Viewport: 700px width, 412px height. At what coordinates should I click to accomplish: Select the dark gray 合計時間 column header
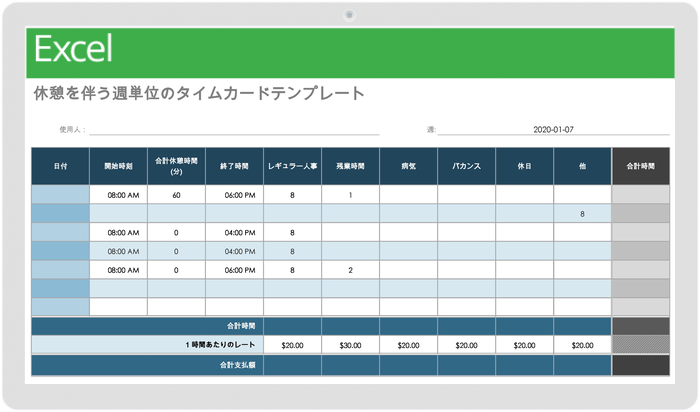point(641,166)
